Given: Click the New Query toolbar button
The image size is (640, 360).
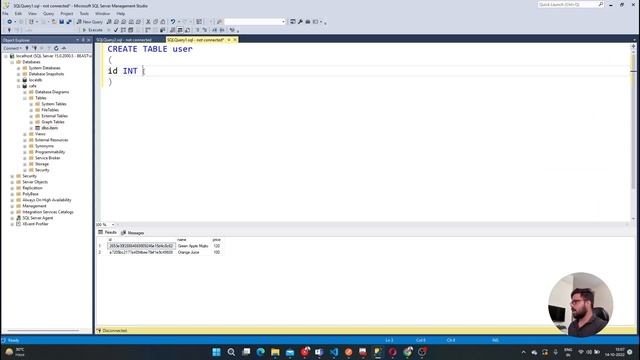Looking at the screenshot, I should click(x=89, y=22).
